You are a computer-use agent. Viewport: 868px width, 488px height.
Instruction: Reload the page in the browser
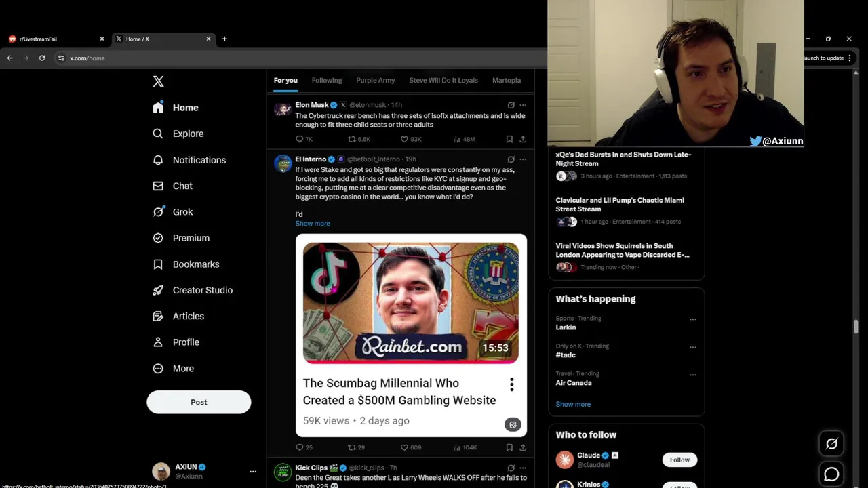[42, 58]
